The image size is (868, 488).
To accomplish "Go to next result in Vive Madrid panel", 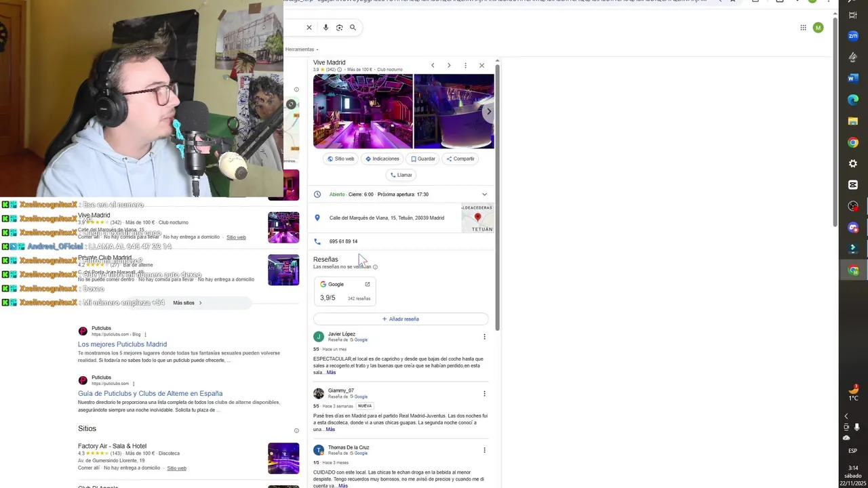I will (449, 66).
